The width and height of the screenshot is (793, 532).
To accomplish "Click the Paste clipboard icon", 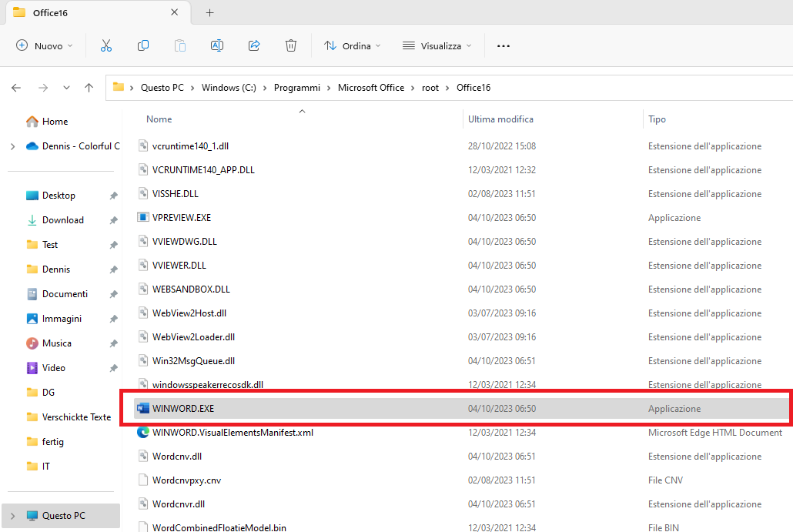I will (180, 46).
